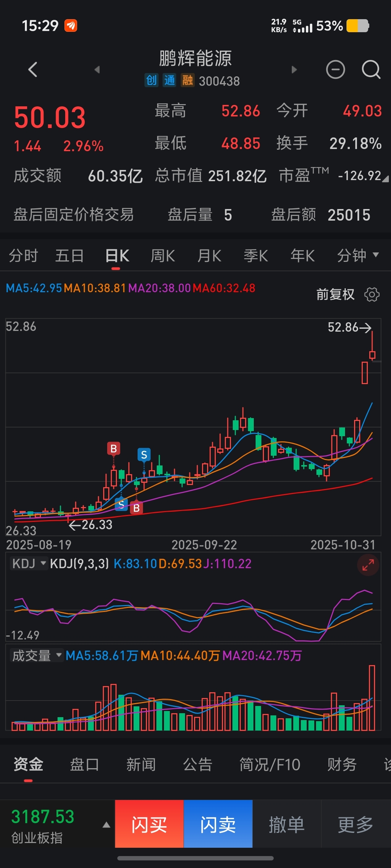Select the 日K daily chart tab
This screenshot has height=868, width=391.
[x=117, y=255]
